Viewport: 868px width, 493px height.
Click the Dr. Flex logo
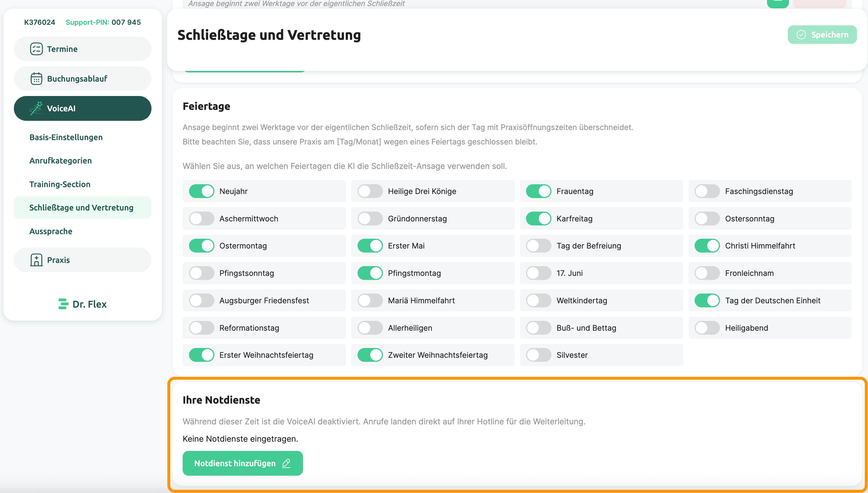(x=82, y=304)
